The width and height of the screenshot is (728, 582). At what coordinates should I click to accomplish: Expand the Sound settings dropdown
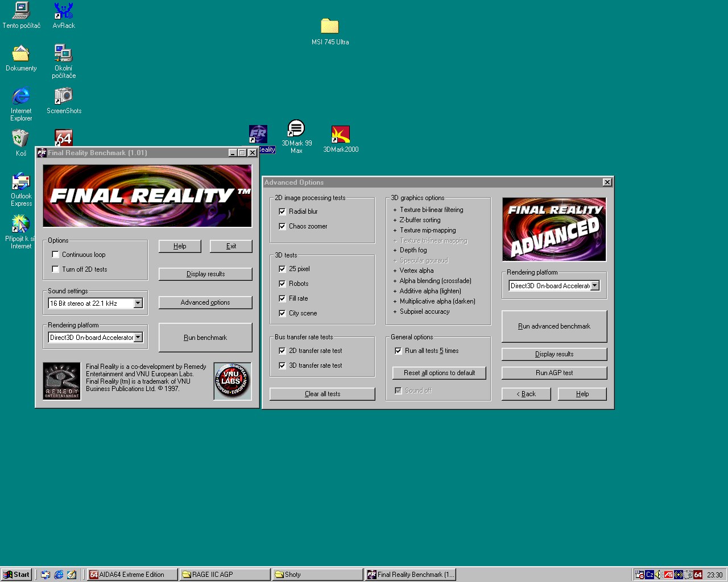point(138,304)
